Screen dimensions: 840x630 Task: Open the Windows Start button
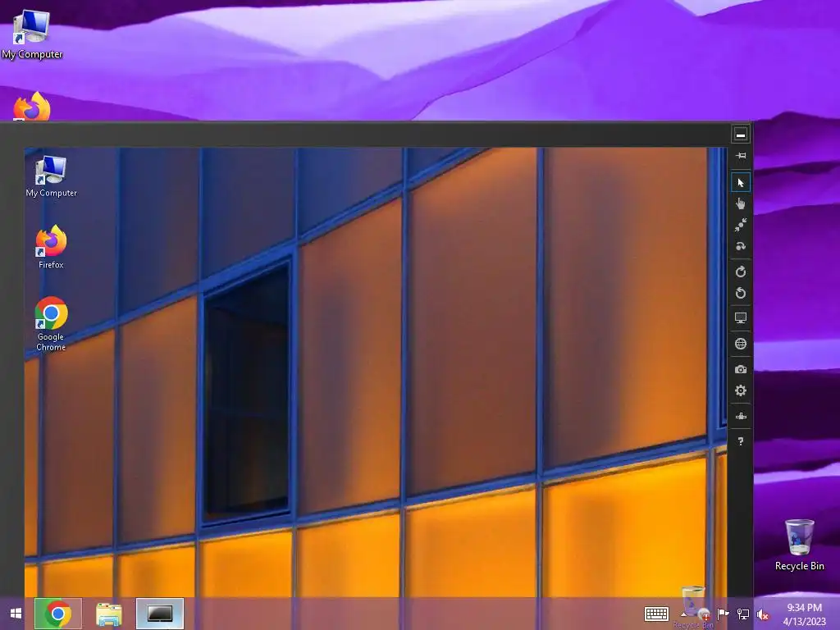pyautogui.click(x=16, y=614)
